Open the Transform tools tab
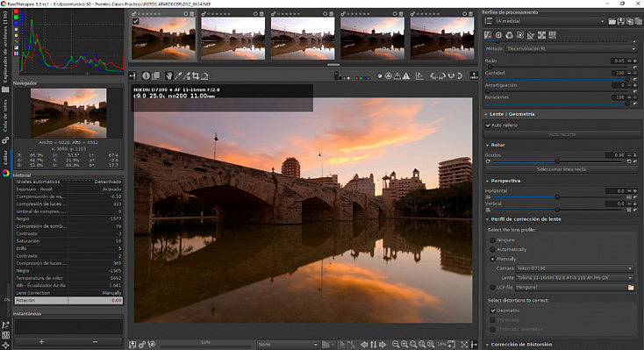This screenshot has height=350, width=644. [x=531, y=35]
